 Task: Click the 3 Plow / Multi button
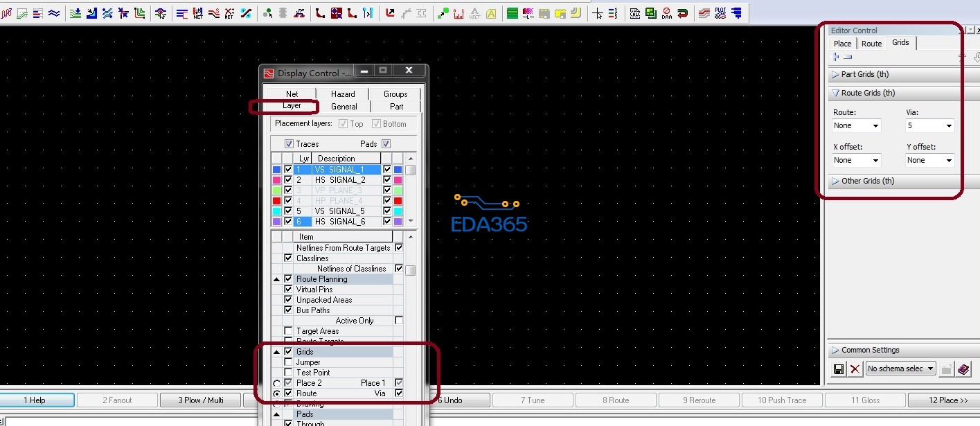coord(201,400)
